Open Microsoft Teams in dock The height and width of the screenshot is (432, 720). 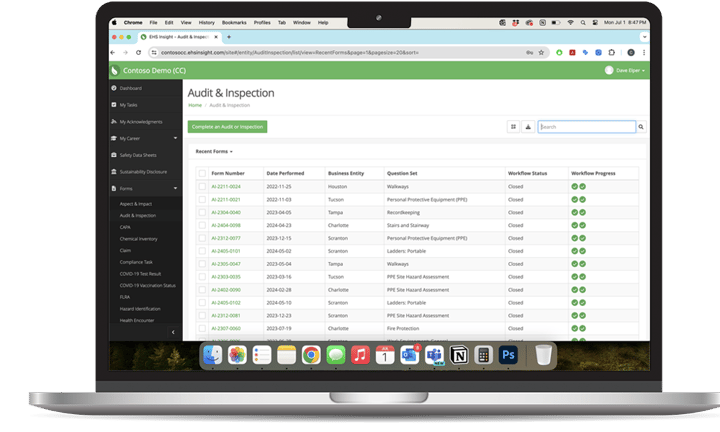click(x=434, y=355)
